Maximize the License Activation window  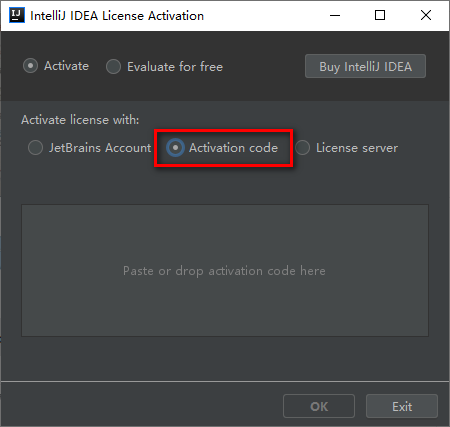[380, 15]
